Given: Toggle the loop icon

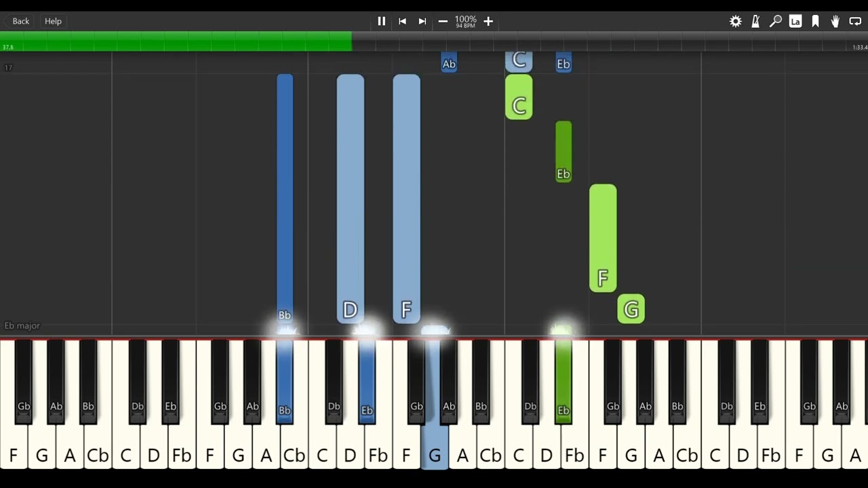Looking at the screenshot, I should pyautogui.click(x=855, y=21).
